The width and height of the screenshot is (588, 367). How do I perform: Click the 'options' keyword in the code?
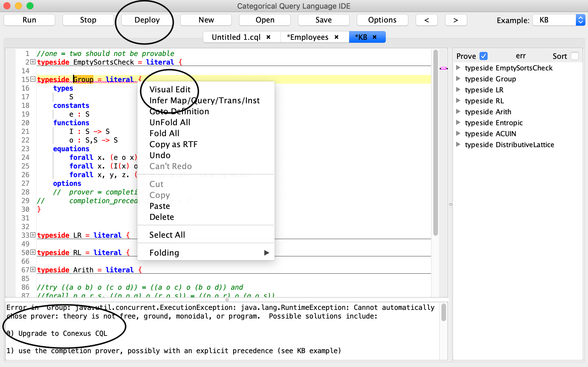67,183
